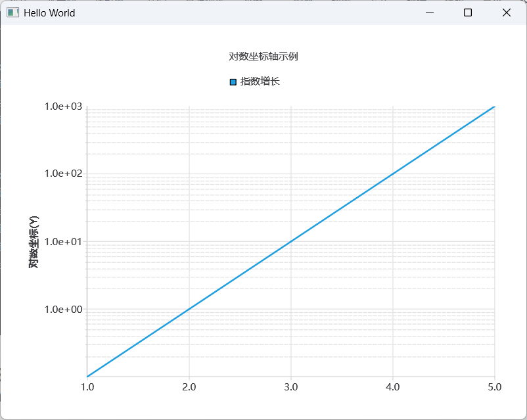The height and width of the screenshot is (420, 527).
Task: Maximize the Hello World window
Action: point(468,12)
